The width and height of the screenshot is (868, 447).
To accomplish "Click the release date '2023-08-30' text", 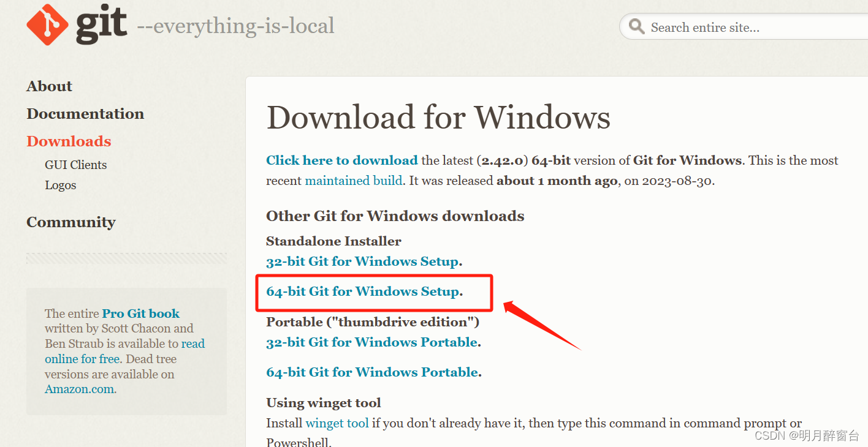I will click(x=677, y=181).
